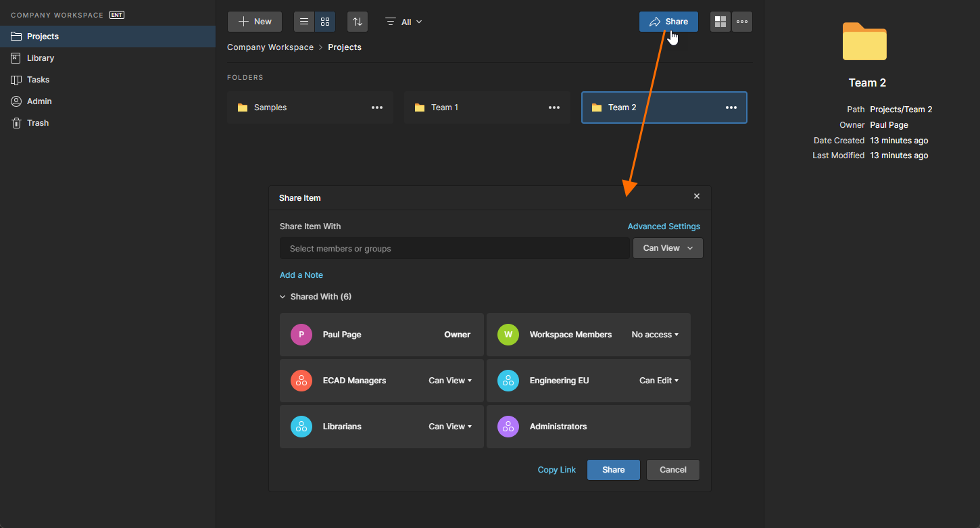This screenshot has width=980, height=528.
Task: Click the Select members or groups field
Action: (x=454, y=249)
